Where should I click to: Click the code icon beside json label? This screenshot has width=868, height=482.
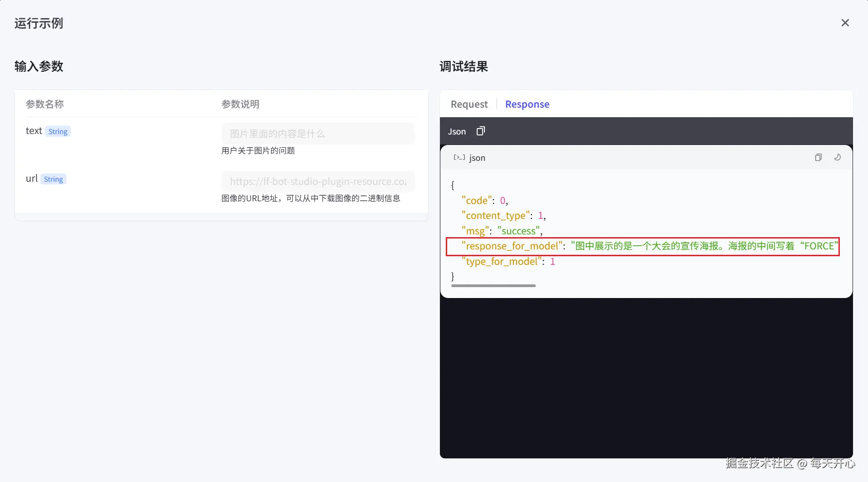point(459,158)
